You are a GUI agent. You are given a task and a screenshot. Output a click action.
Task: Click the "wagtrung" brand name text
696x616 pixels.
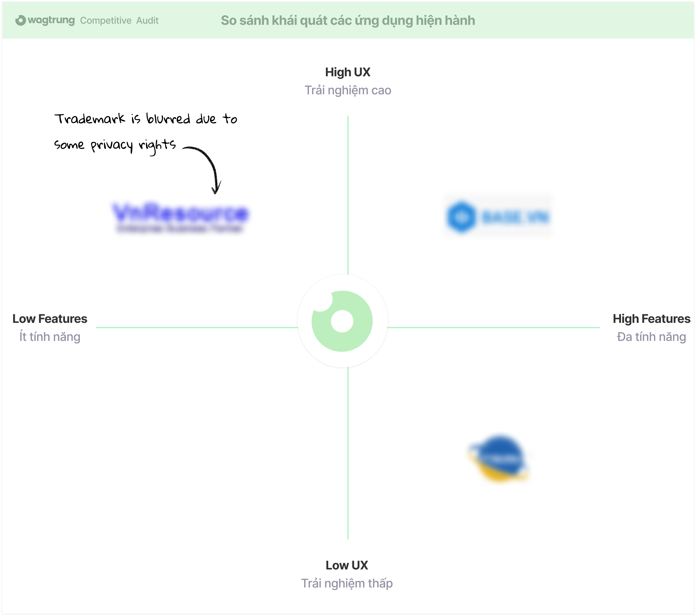click(x=51, y=20)
